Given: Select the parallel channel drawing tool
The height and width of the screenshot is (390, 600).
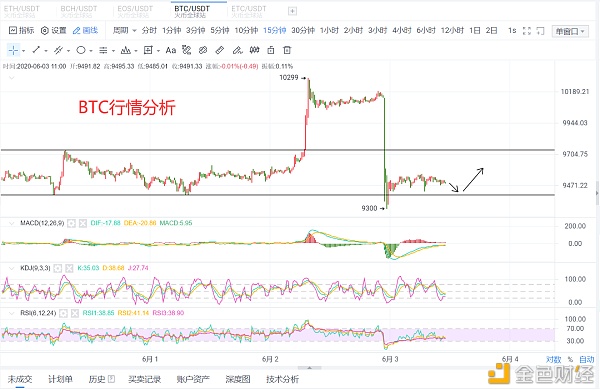Looking at the screenshot, I should click(x=58, y=50).
